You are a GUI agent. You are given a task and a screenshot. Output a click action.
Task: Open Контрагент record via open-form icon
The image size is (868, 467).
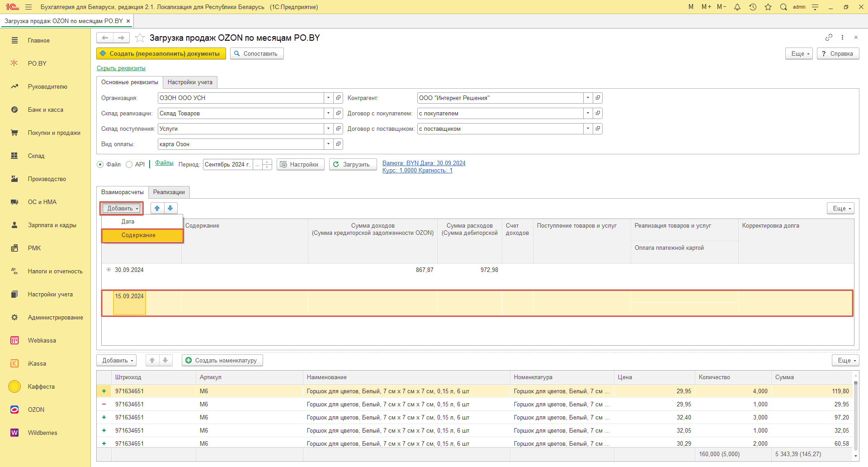pos(598,98)
